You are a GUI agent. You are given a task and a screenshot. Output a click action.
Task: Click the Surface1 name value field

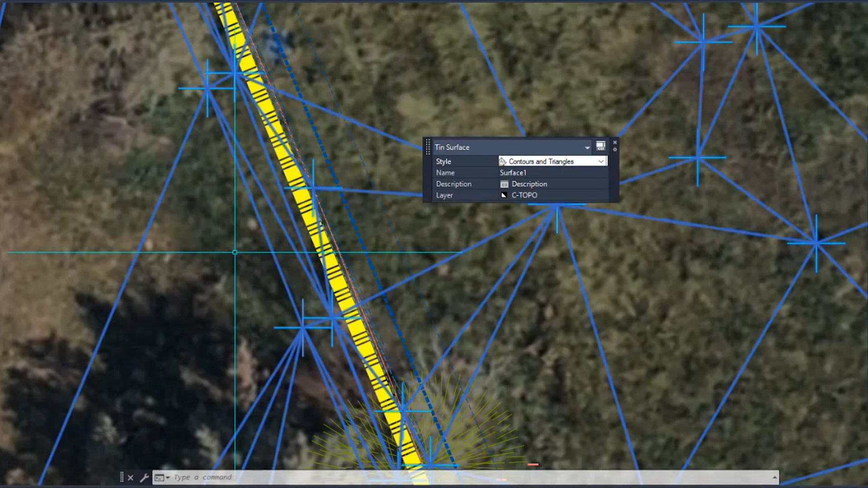coord(552,173)
